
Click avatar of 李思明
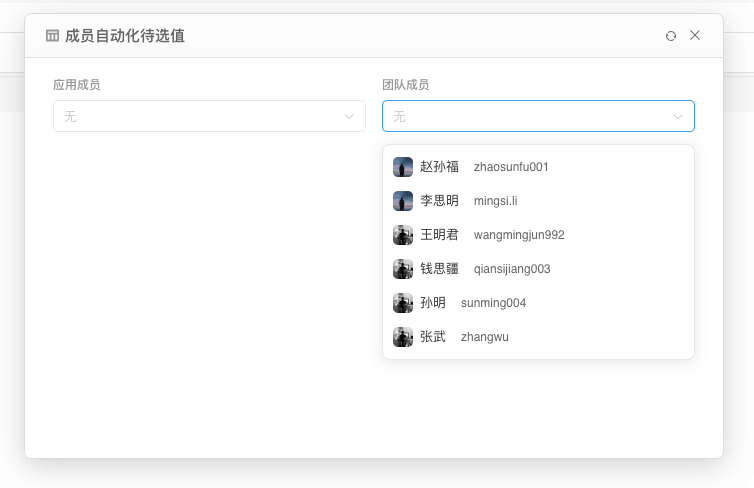point(403,201)
